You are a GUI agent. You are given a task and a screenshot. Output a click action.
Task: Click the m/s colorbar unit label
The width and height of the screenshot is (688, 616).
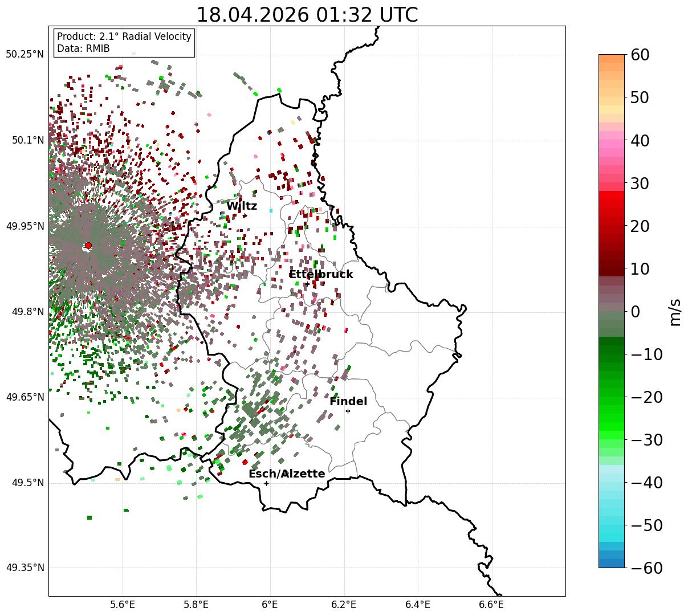point(675,311)
